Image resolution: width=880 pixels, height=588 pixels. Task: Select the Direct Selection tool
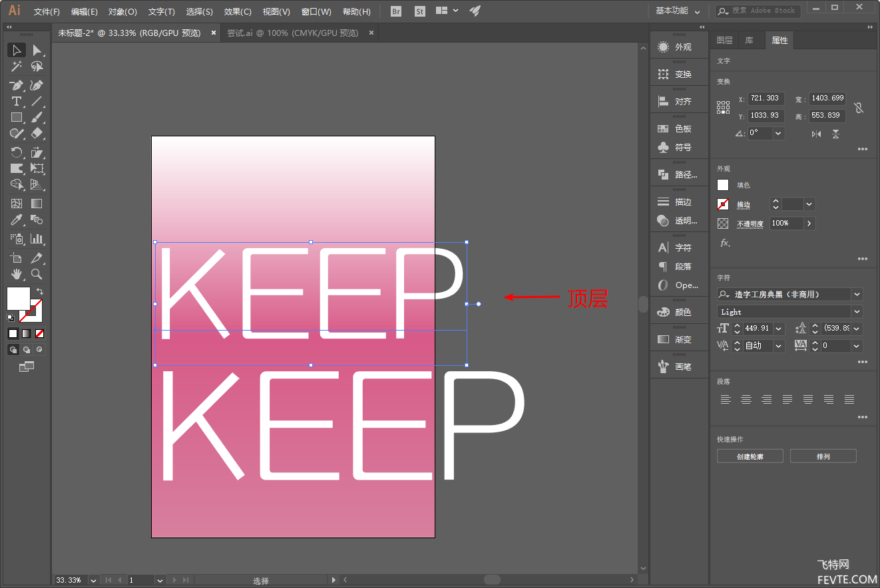pyautogui.click(x=37, y=50)
